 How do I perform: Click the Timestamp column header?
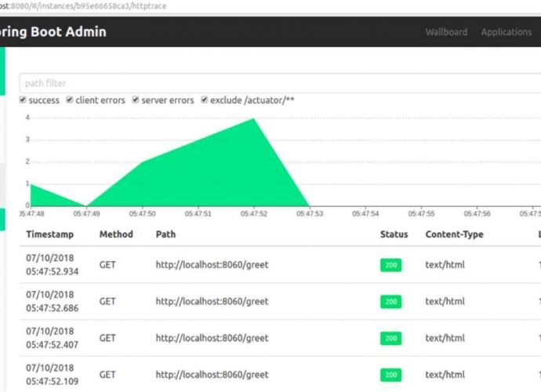(x=49, y=234)
